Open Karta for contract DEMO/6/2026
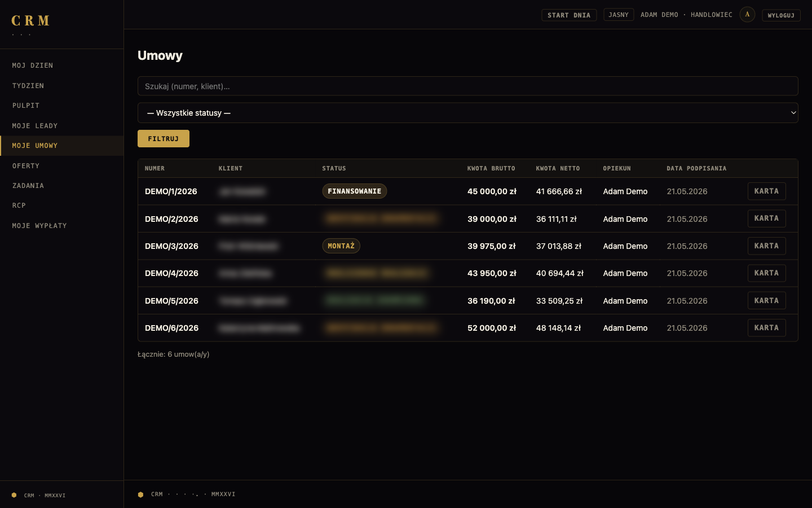812x508 pixels. click(x=766, y=328)
